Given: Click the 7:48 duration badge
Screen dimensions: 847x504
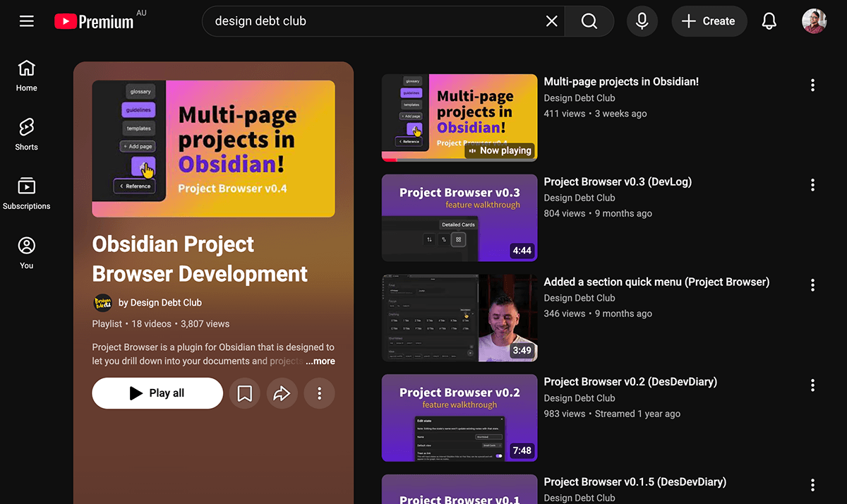Looking at the screenshot, I should [x=522, y=450].
